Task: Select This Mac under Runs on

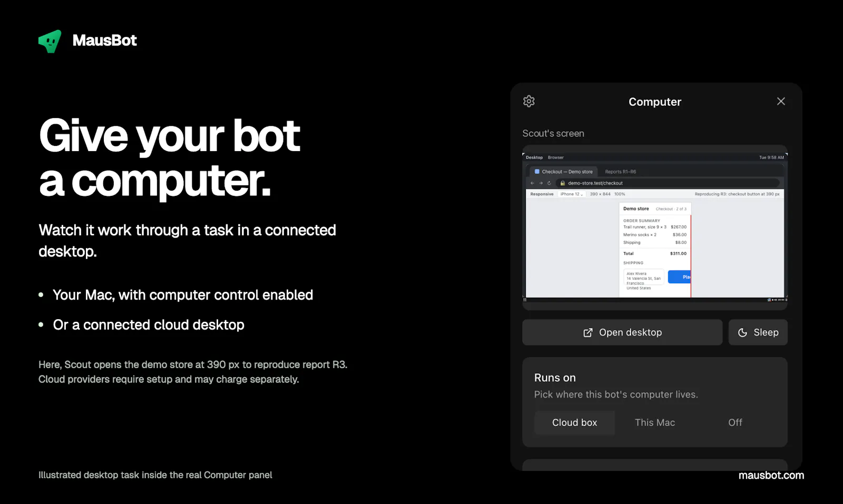Action: [x=655, y=422]
